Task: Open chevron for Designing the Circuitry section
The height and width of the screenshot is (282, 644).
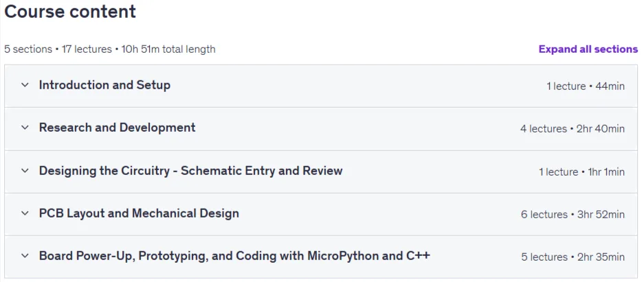Action: 25,171
